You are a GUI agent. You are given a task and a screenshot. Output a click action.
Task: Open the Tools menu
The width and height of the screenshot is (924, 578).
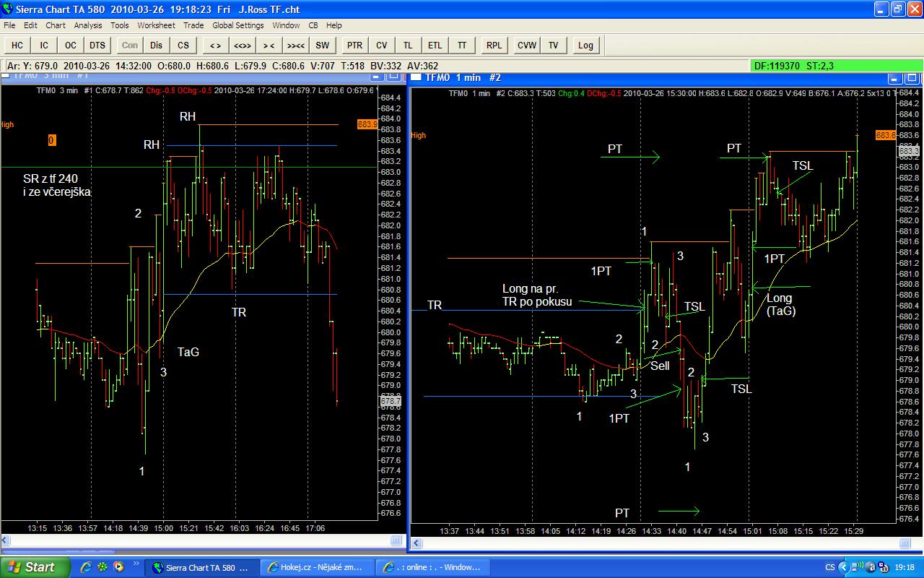pos(120,25)
